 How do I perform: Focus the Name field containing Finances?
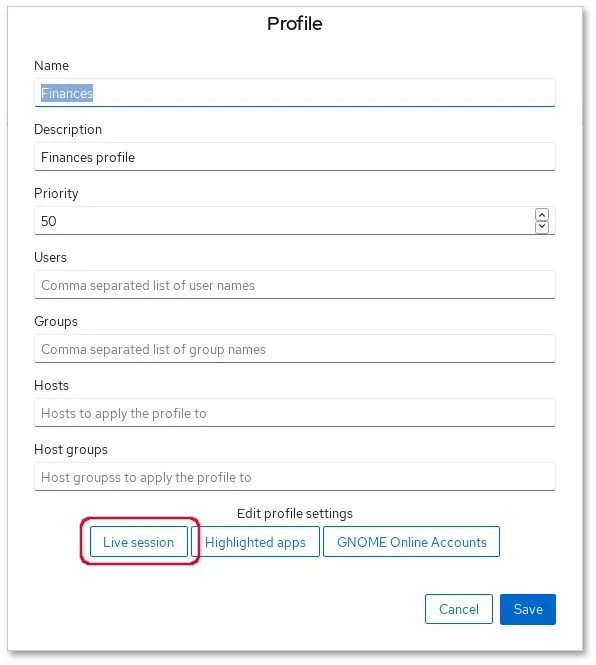[295, 93]
